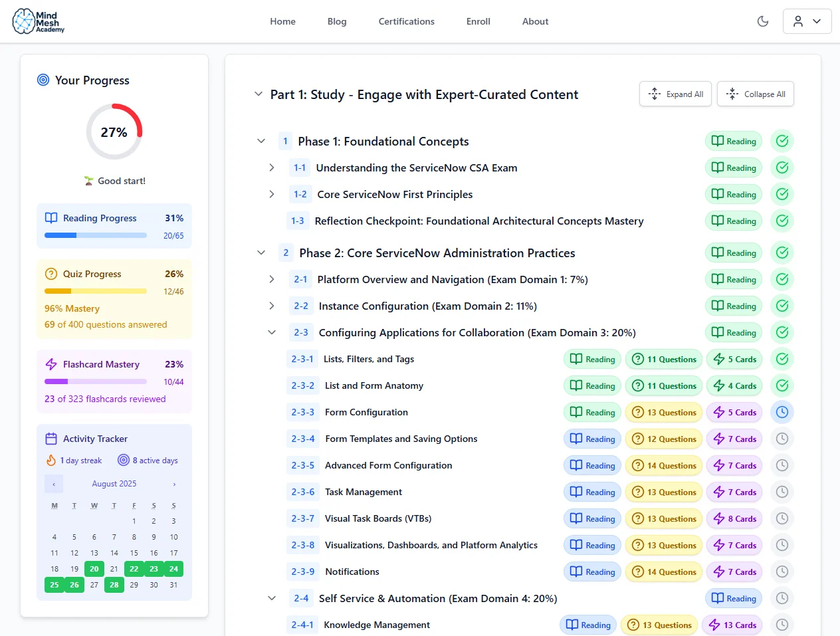Image resolution: width=840 pixels, height=636 pixels.
Task: Click the Mind Mesh Academy logo
Action: tap(37, 21)
